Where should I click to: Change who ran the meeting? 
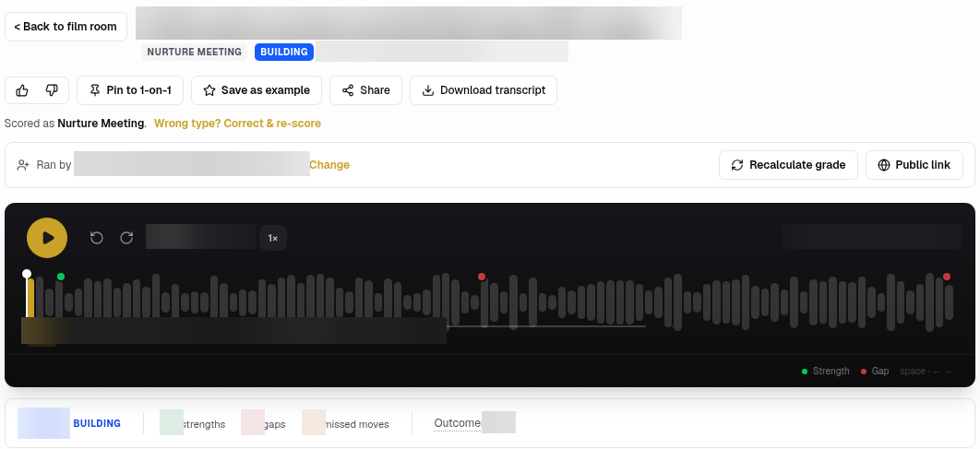[x=329, y=165]
